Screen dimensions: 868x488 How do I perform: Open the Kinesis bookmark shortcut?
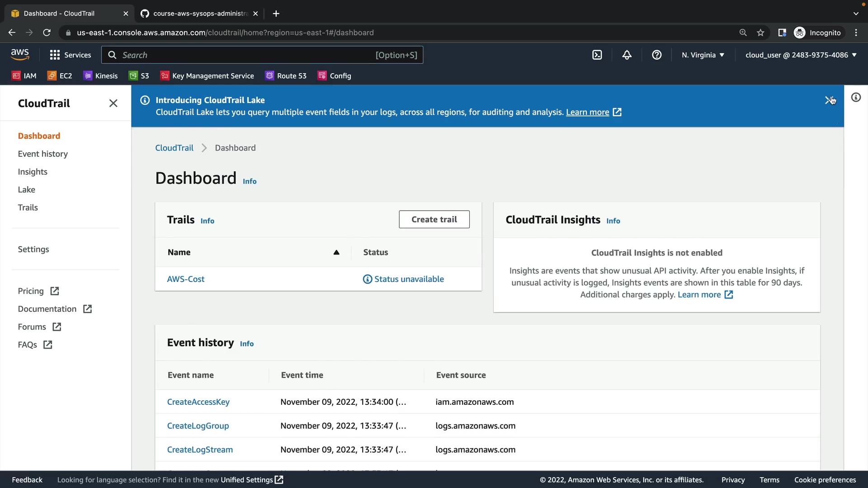[100, 76]
